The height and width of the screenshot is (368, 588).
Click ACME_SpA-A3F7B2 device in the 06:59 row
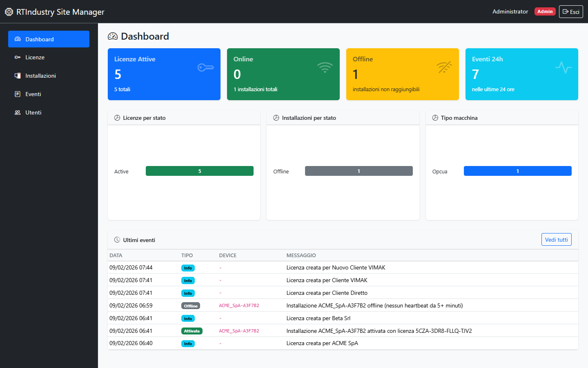239,305
